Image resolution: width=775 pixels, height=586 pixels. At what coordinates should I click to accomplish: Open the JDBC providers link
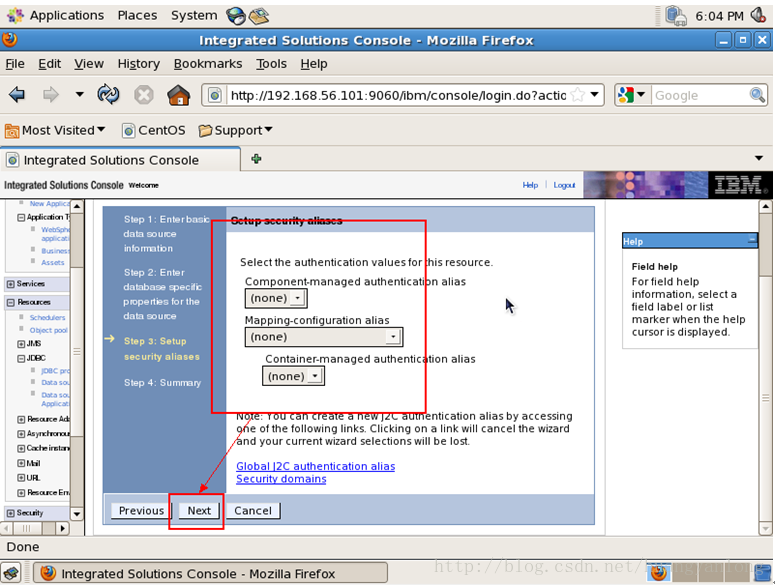55,371
